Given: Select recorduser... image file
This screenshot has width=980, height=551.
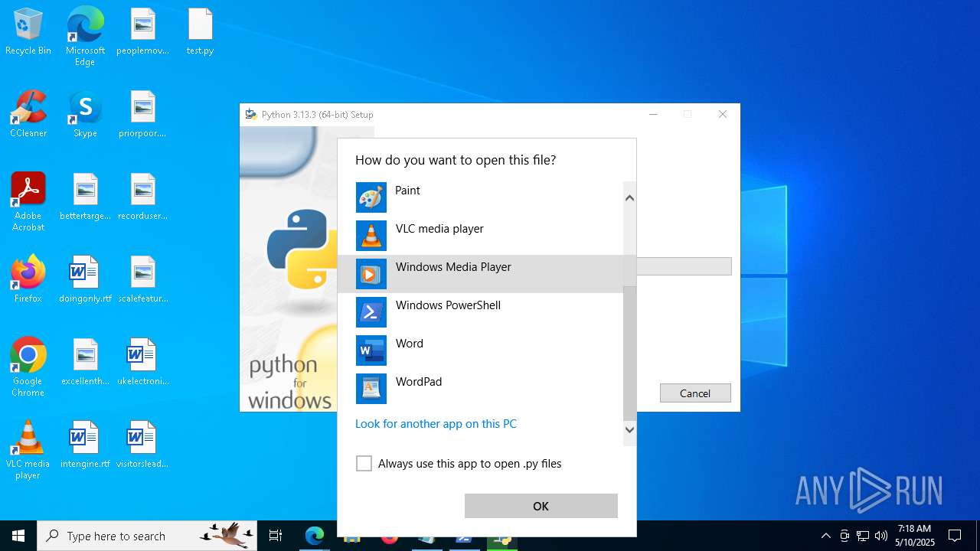Looking at the screenshot, I should (x=142, y=197).
